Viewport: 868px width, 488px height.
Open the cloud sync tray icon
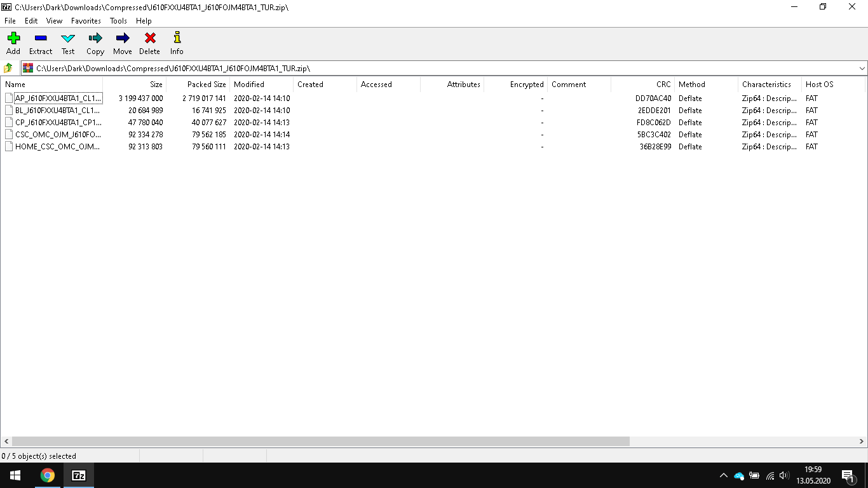739,475
